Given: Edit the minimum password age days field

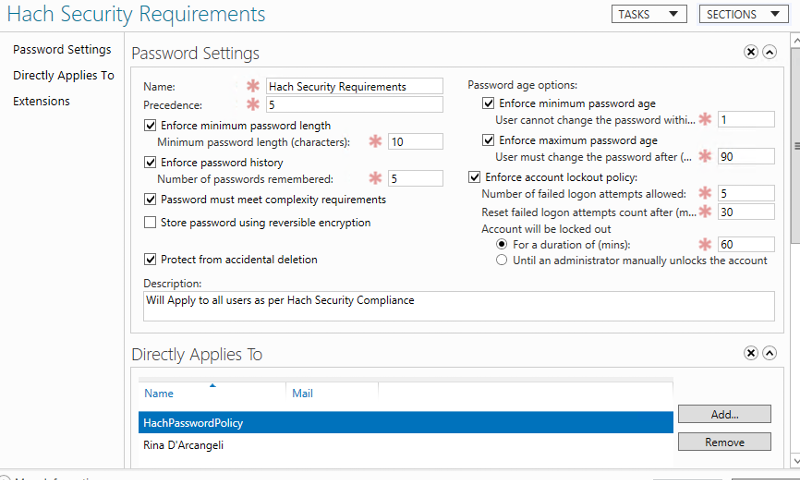Looking at the screenshot, I should [x=746, y=119].
